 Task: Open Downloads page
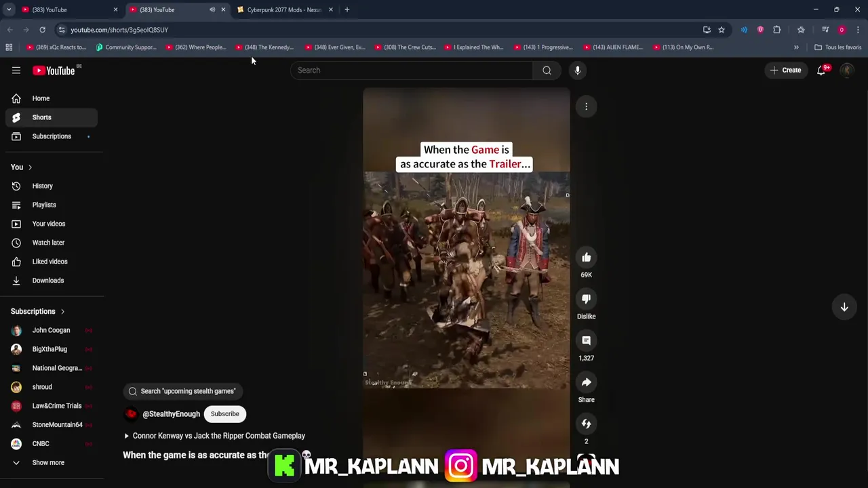point(52,281)
